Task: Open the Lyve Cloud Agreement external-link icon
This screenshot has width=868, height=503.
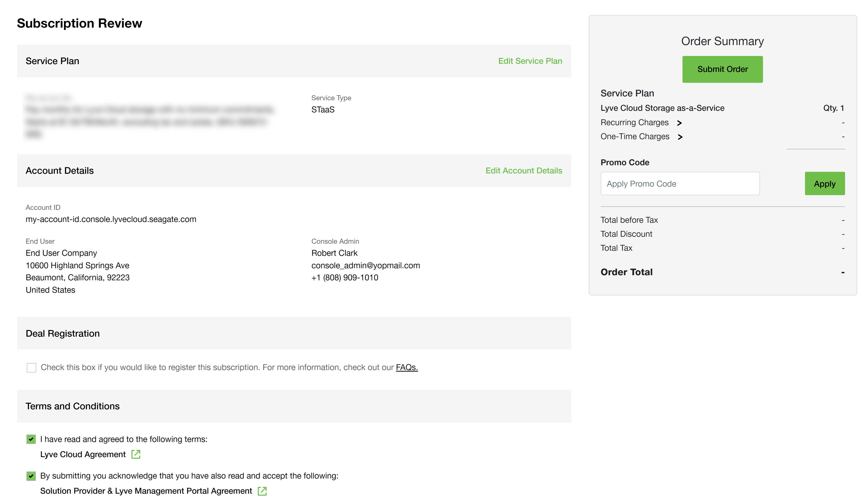Action: pyautogui.click(x=136, y=454)
